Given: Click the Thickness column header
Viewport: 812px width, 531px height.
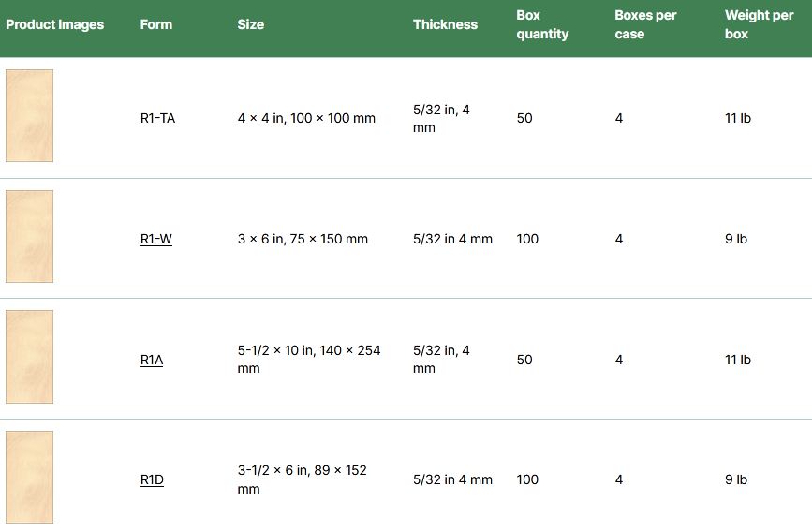Looking at the screenshot, I should point(445,24).
